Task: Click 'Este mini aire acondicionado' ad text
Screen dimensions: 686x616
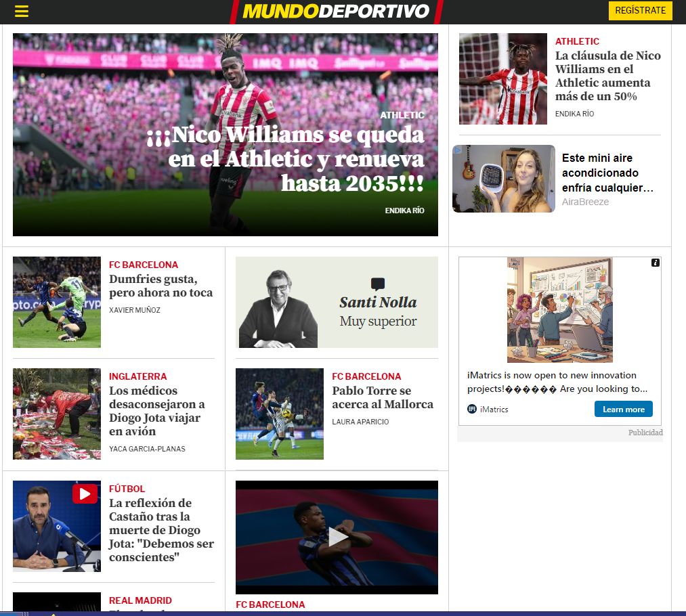Action: [607, 173]
